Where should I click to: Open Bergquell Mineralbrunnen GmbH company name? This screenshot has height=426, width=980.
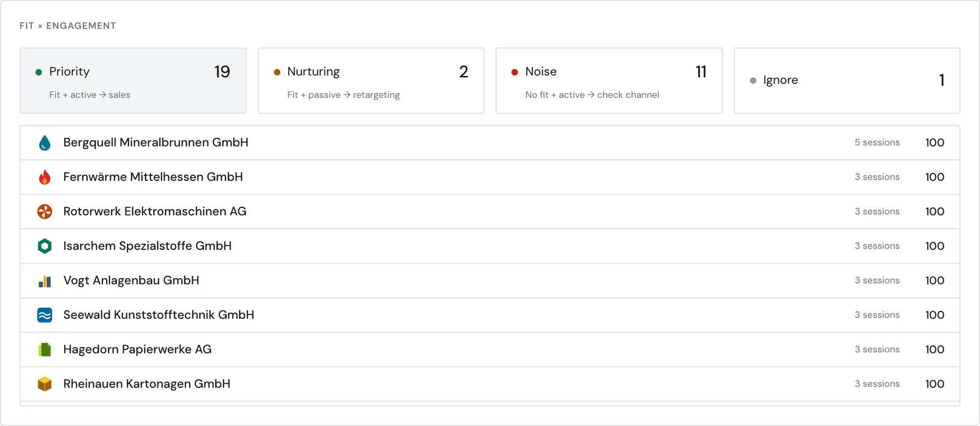156,142
